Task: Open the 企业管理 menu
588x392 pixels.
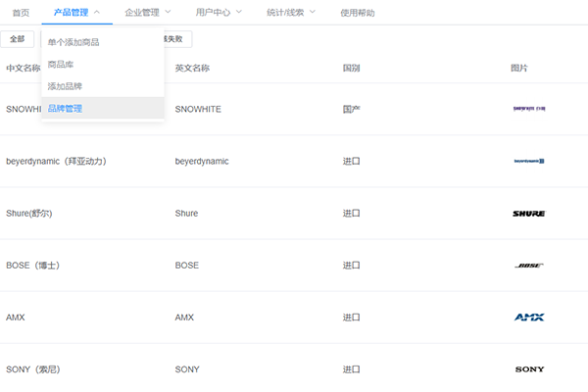Action: tap(142, 13)
